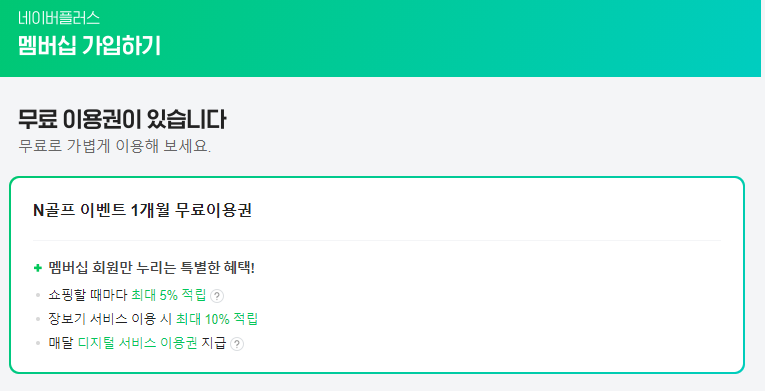Click the 쇼핑할 때마다 benefit text
This screenshot has width=765, height=391.
88,295
